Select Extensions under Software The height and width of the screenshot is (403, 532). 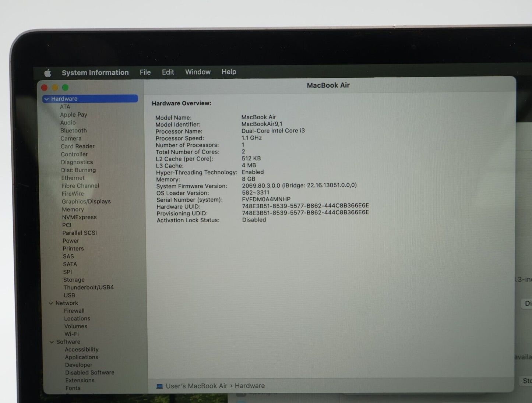(x=80, y=380)
